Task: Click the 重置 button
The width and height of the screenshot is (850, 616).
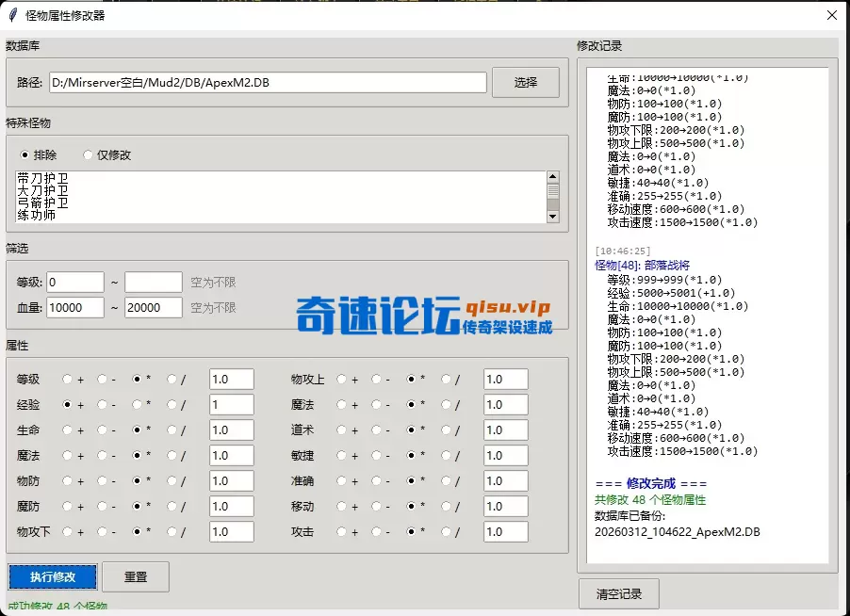Action: tap(135, 576)
